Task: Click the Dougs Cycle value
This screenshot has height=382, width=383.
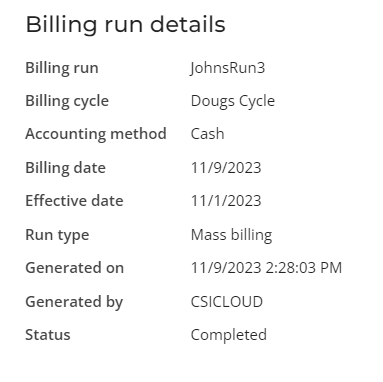Action: [233, 101]
